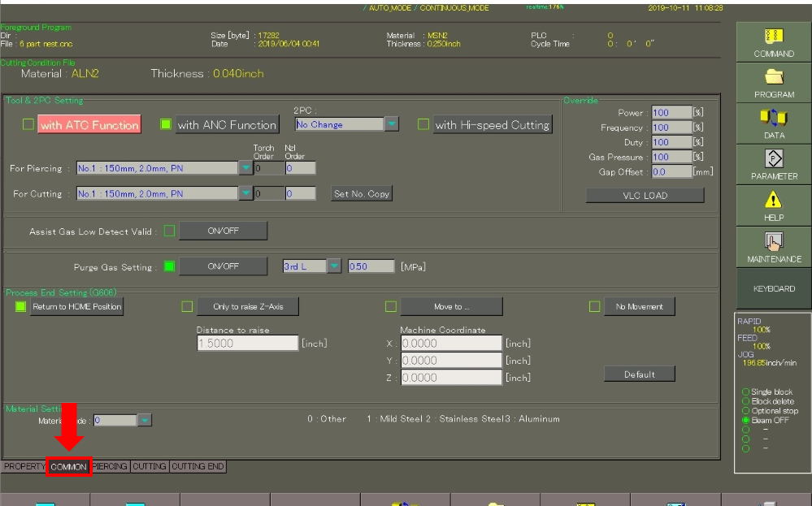This screenshot has height=506, width=812.
Task: Enable the with ATC Function checkbox
Action: pyautogui.click(x=28, y=124)
